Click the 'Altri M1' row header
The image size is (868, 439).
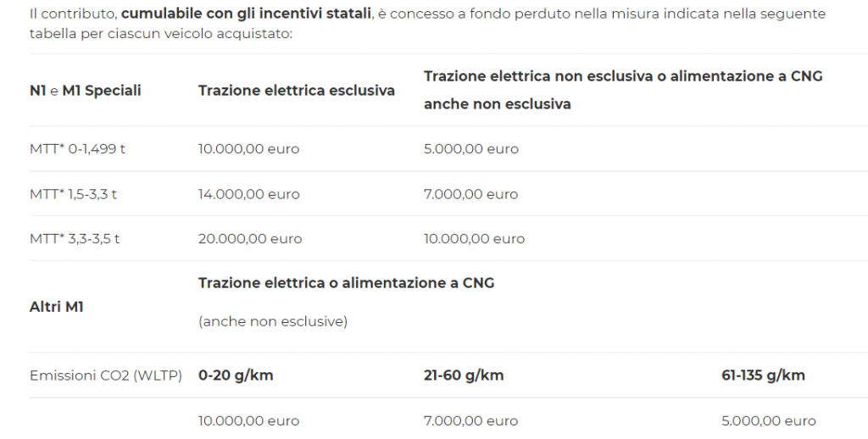pyautogui.click(x=56, y=307)
